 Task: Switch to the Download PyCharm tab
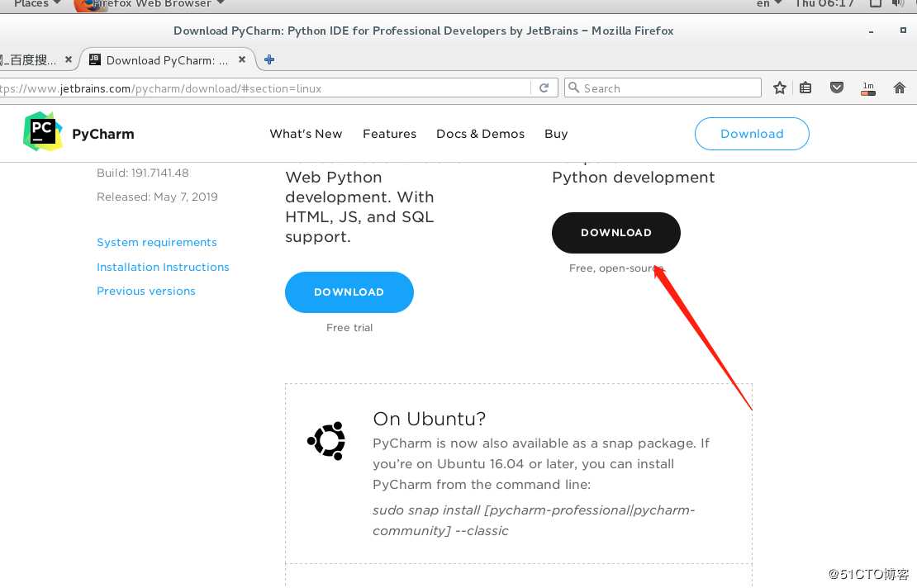167,60
